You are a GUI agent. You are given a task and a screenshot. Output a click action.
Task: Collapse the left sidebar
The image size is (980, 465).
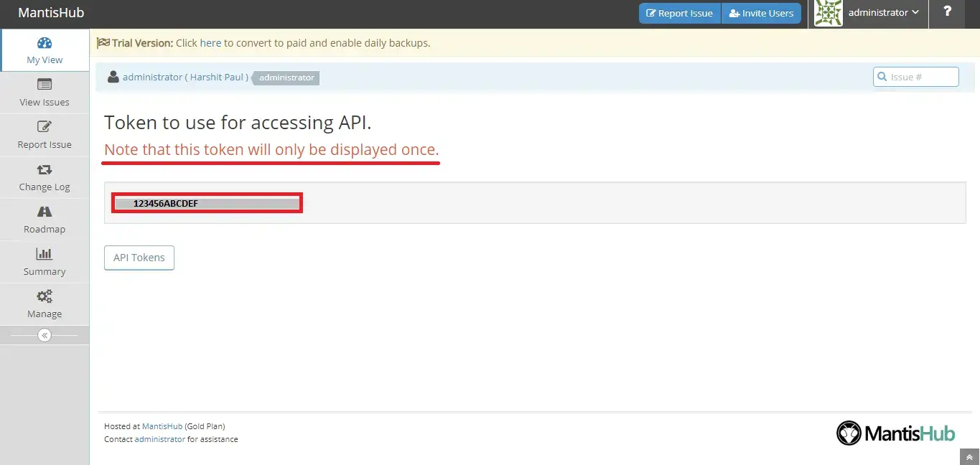(45, 335)
